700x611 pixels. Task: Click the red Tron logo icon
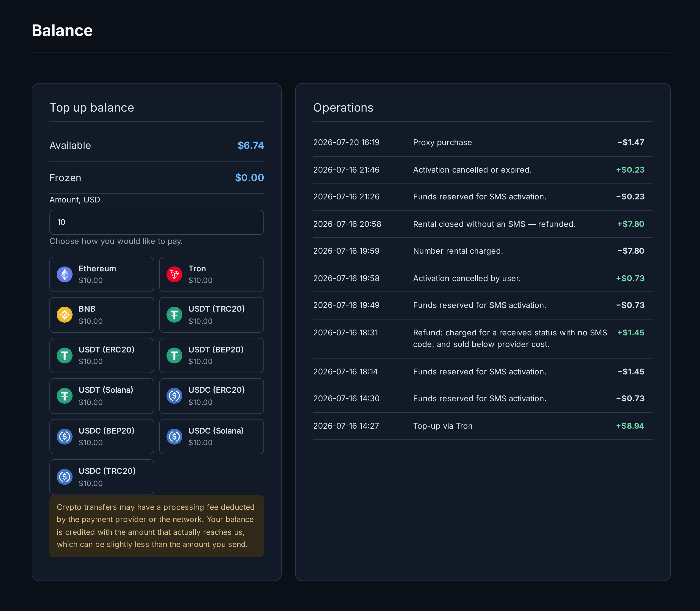point(174,274)
